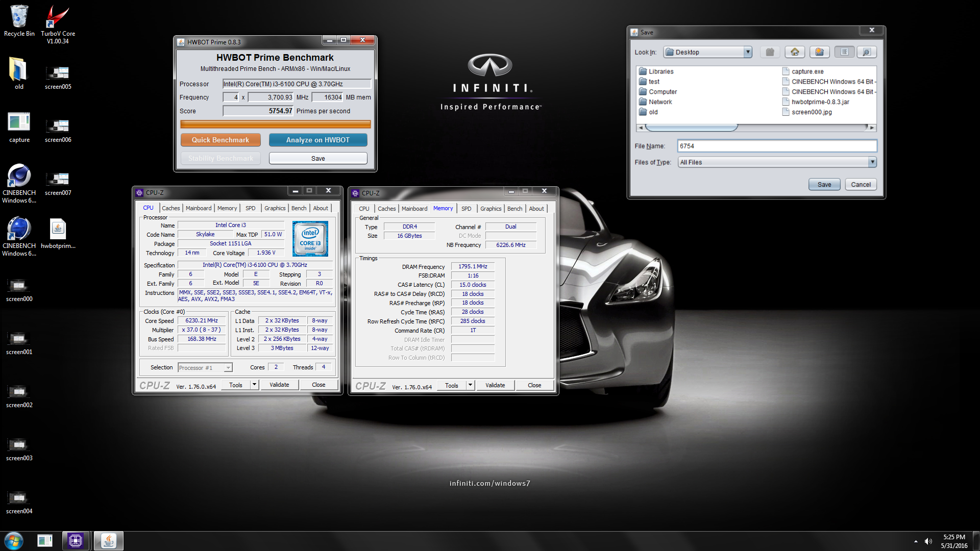Click Save button in HWBOT Prime window

click(x=318, y=159)
